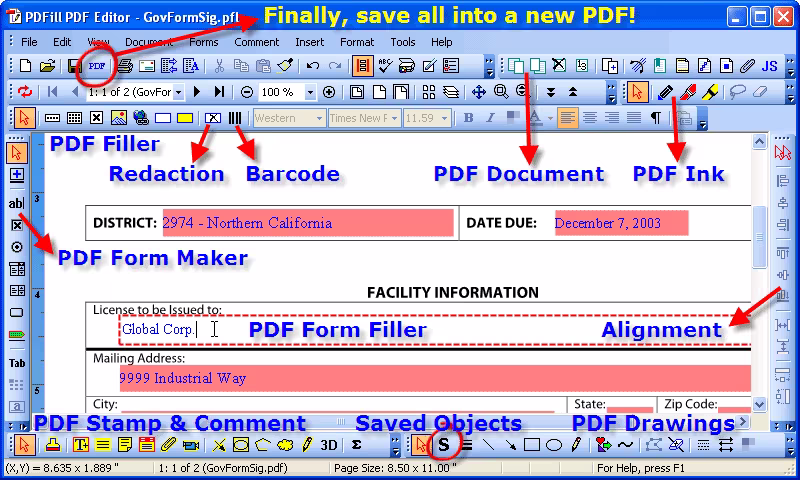Viewport: 800px width, 480px height.
Task: Select the Redaction tool icon
Action: click(213, 118)
